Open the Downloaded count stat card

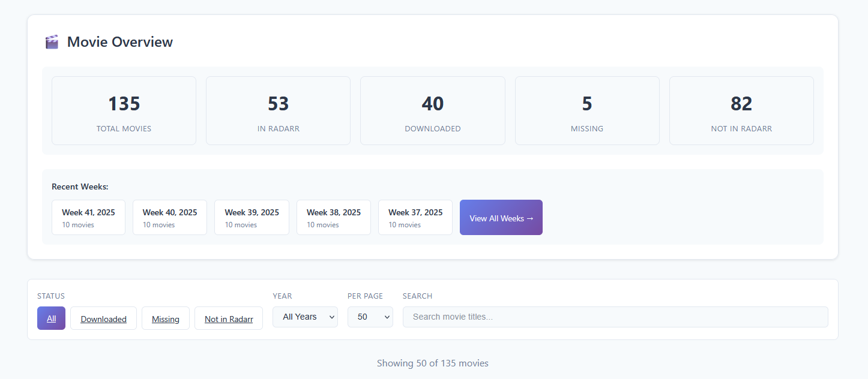point(432,111)
